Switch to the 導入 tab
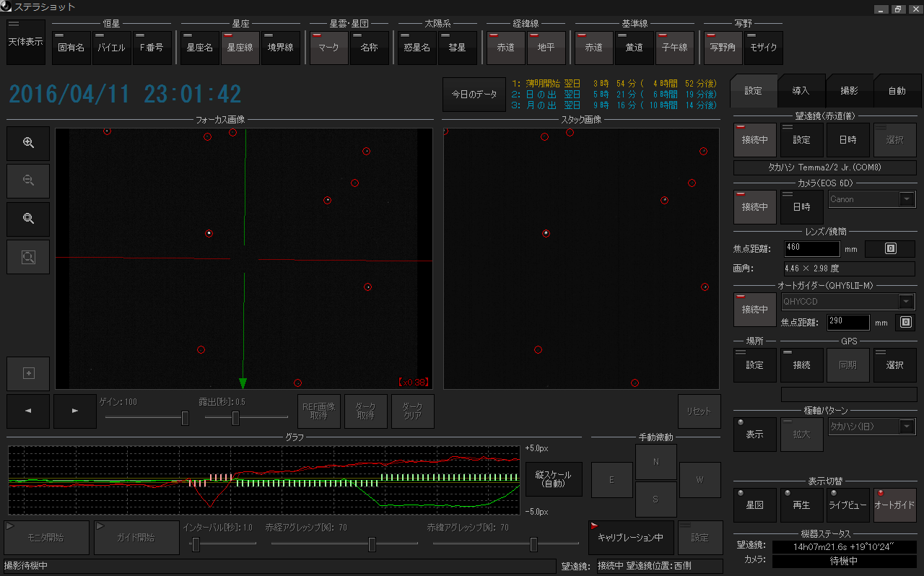 coord(801,91)
